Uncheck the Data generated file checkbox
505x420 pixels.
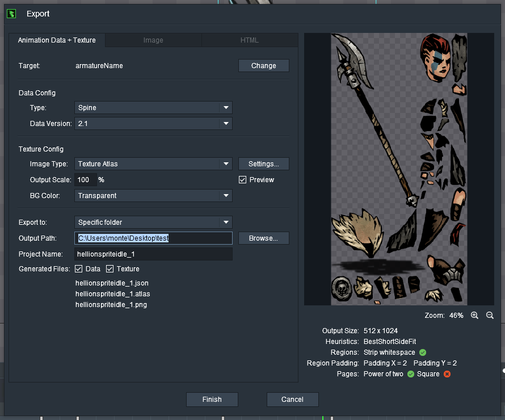click(78, 268)
